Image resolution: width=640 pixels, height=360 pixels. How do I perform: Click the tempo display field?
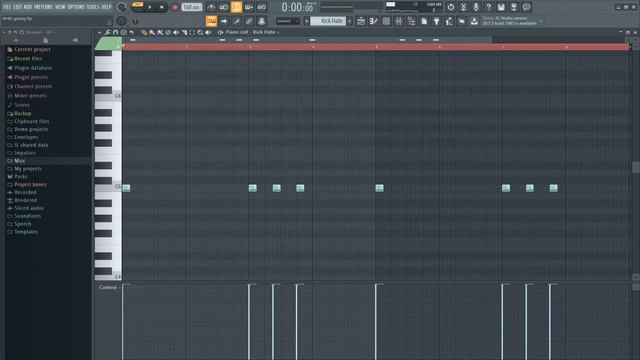tap(191, 7)
